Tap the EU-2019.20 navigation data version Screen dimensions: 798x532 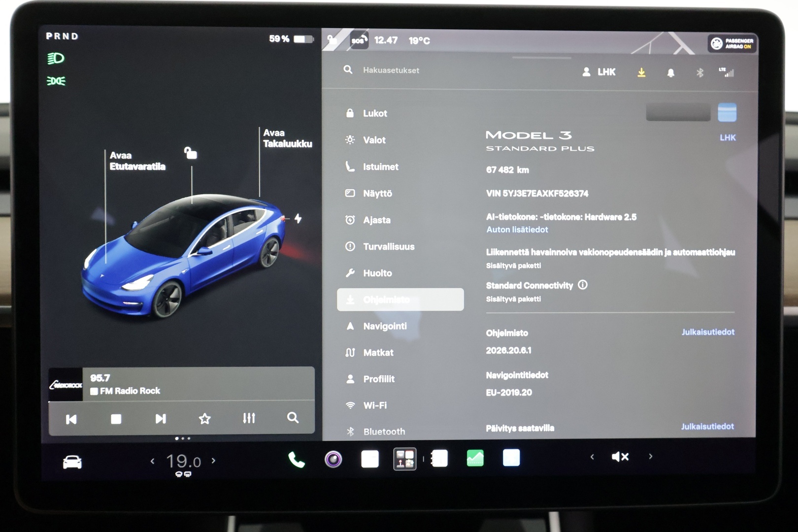(x=509, y=393)
